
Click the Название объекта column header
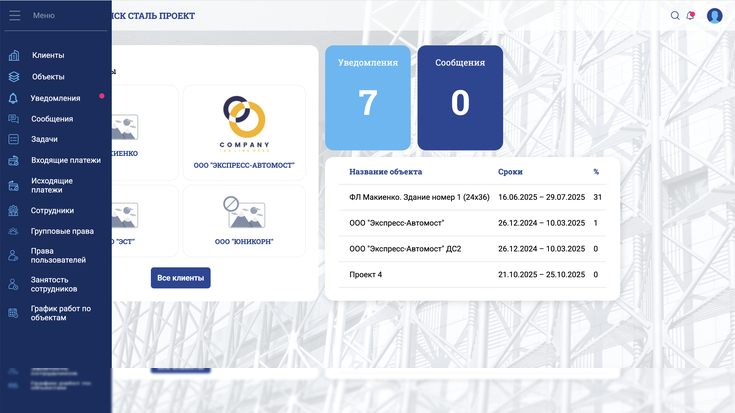(x=385, y=172)
